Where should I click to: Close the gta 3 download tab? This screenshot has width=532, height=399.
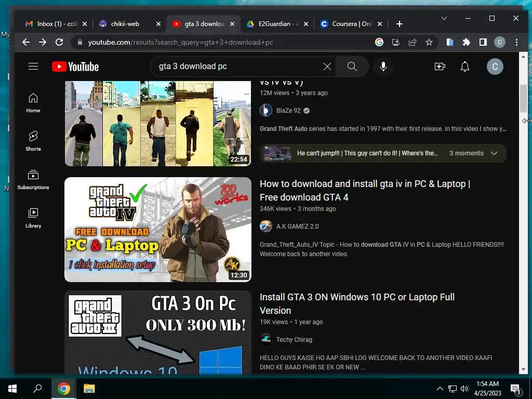(x=232, y=24)
